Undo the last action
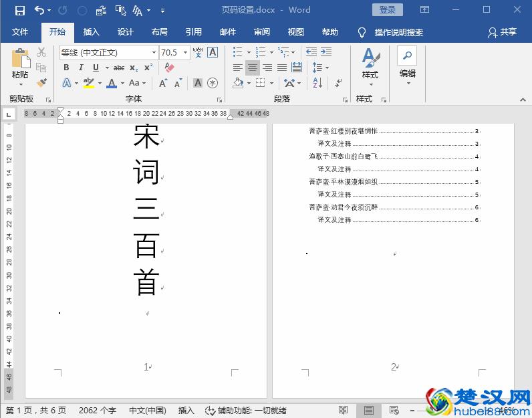The image size is (532, 418). [39, 11]
